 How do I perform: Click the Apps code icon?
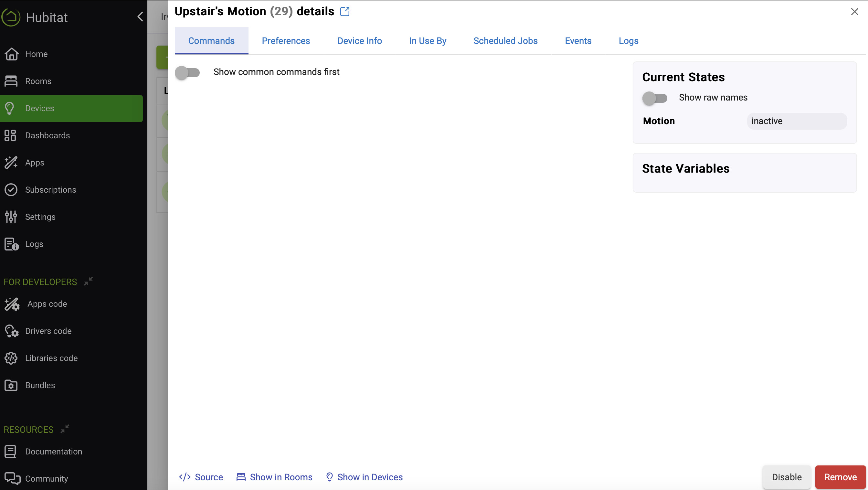[12, 304]
